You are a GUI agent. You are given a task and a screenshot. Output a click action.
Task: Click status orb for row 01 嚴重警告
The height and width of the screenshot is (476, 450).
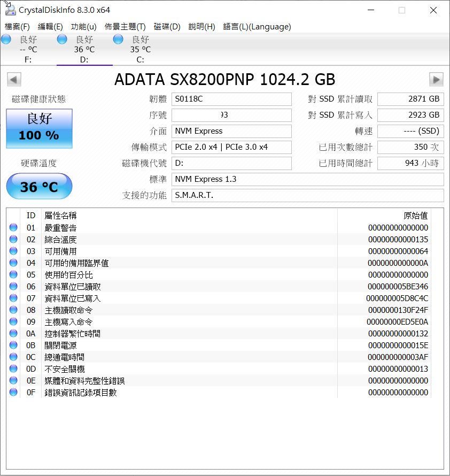coord(13,227)
